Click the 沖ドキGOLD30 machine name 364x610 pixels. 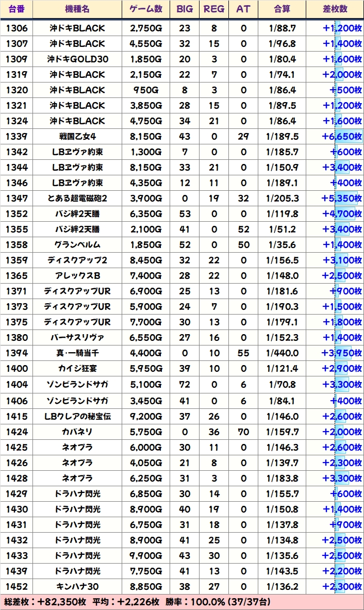tap(77, 59)
